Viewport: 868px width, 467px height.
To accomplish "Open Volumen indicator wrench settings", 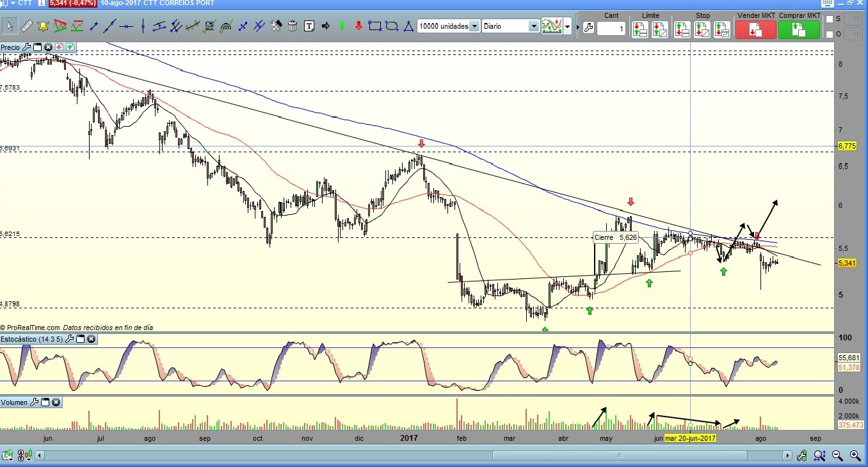I will [35, 402].
